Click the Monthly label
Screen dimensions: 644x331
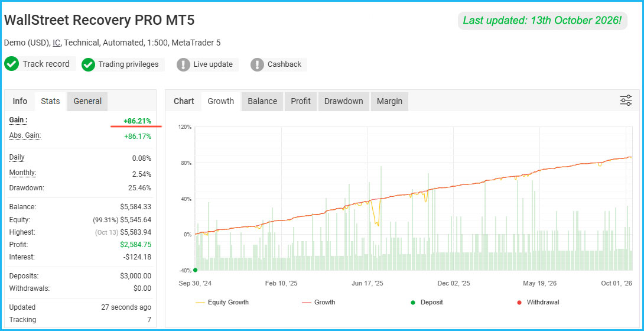coord(22,173)
